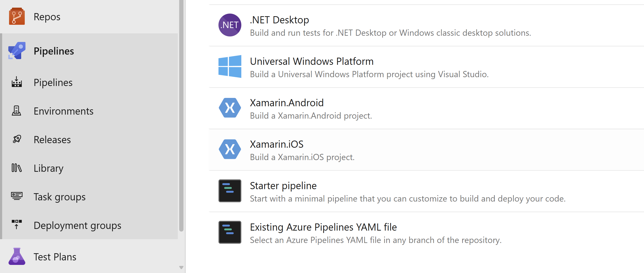The image size is (644, 273).
Task: Select the Starter pipeline option
Action: point(426,192)
